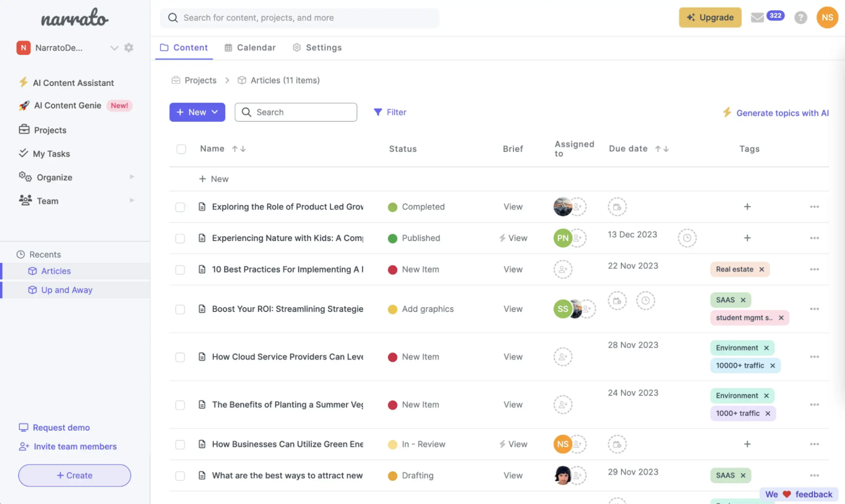Check the select-all checkbox in the header row

pos(181,149)
